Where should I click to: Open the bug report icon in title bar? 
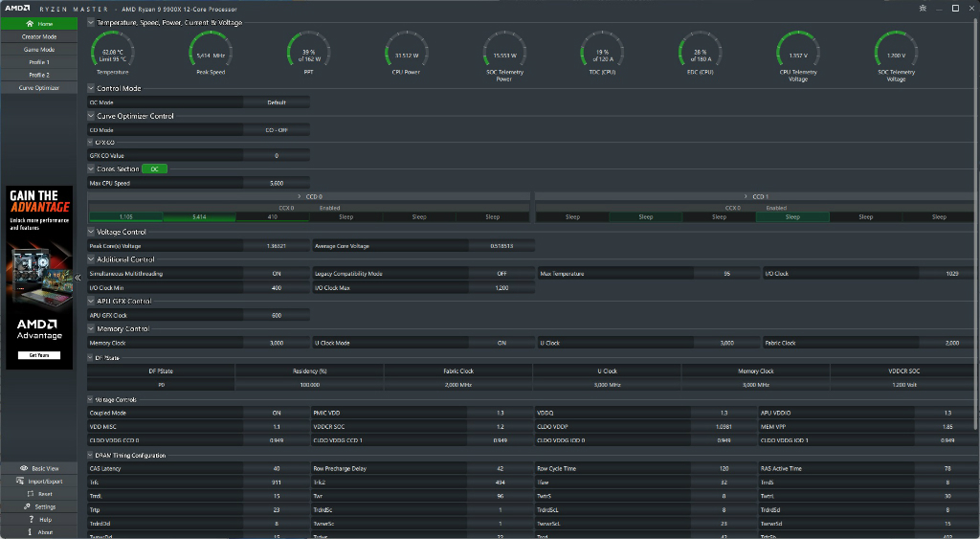click(x=923, y=8)
